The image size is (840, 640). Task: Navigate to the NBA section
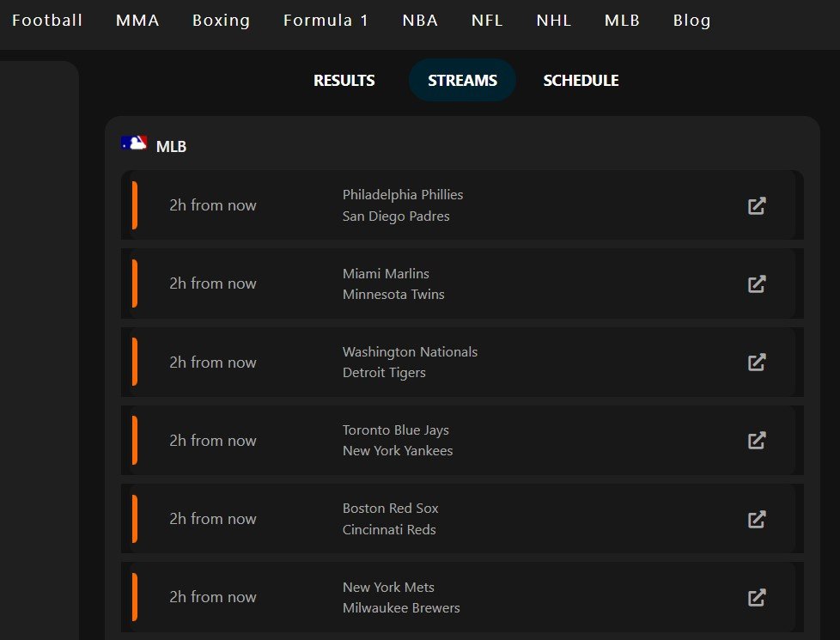pyautogui.click(x=420, y=21)
